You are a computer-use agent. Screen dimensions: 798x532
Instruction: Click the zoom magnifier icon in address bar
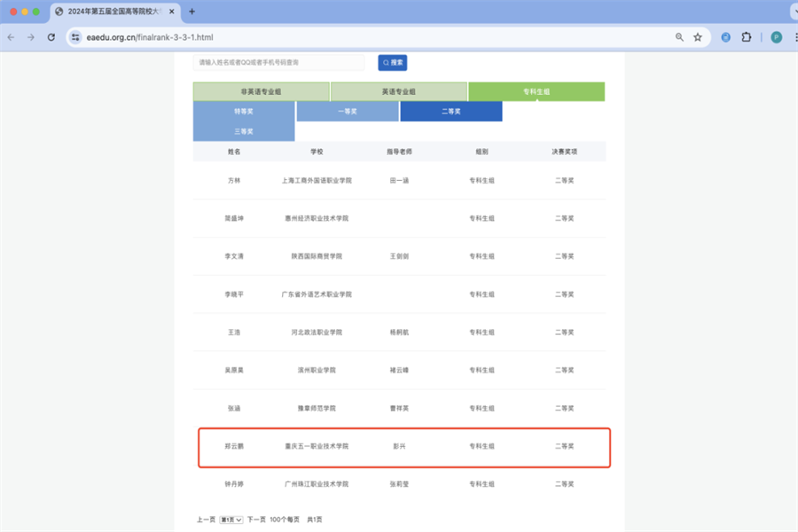pyautogui.click(x=679, y=37)
